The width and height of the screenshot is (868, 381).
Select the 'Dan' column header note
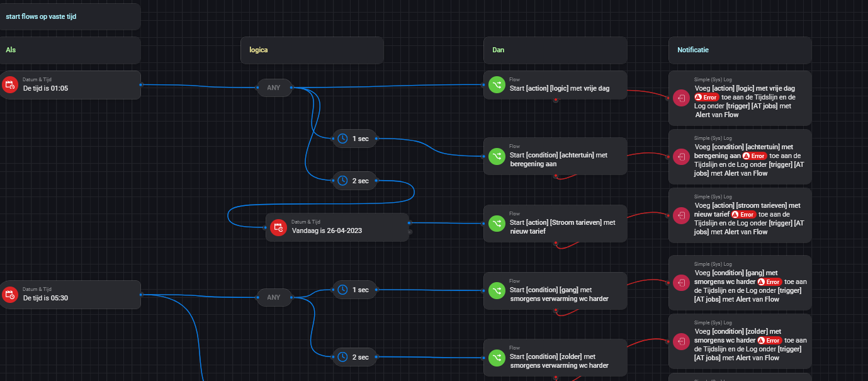click(x=555, y=50)
